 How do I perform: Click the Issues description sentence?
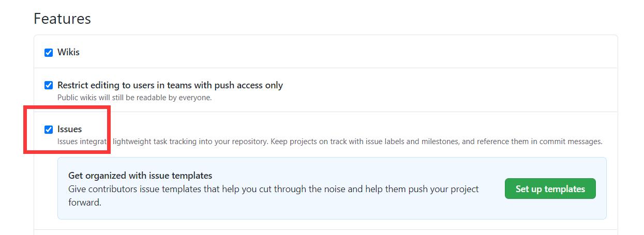[x=330, y=142]
